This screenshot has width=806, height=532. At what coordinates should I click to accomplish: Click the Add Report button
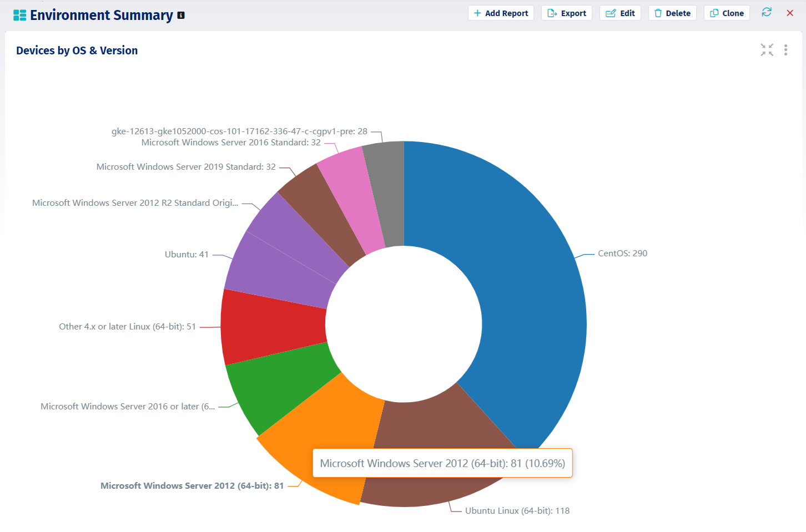click(501, 13)
